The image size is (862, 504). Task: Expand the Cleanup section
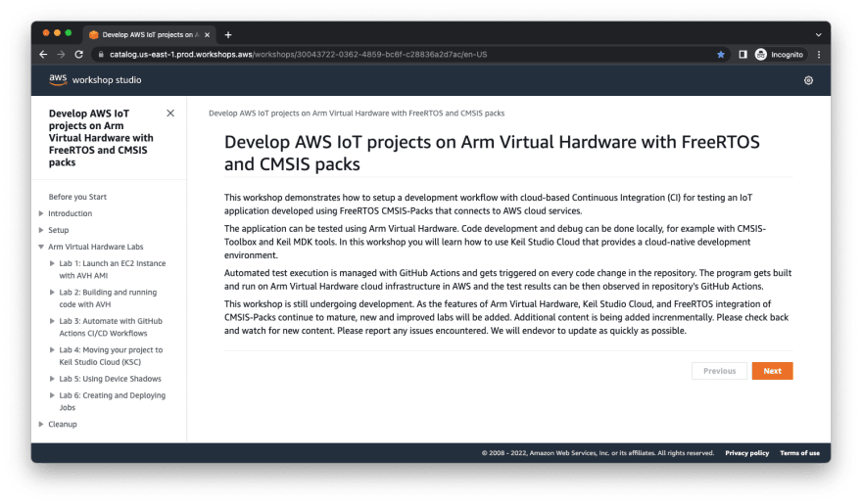tap(41, 424)
